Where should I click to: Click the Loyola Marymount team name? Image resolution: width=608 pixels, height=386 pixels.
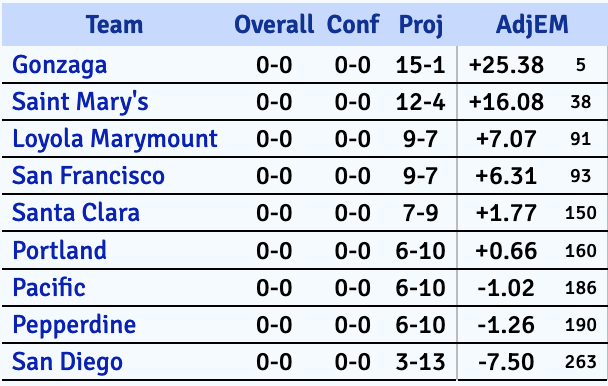[x=115, y=139]
